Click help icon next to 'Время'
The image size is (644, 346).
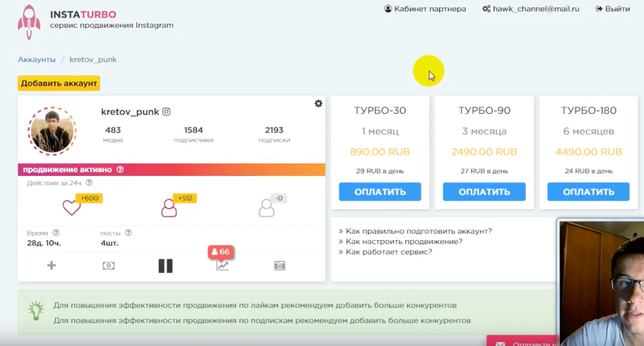[56, 233]
